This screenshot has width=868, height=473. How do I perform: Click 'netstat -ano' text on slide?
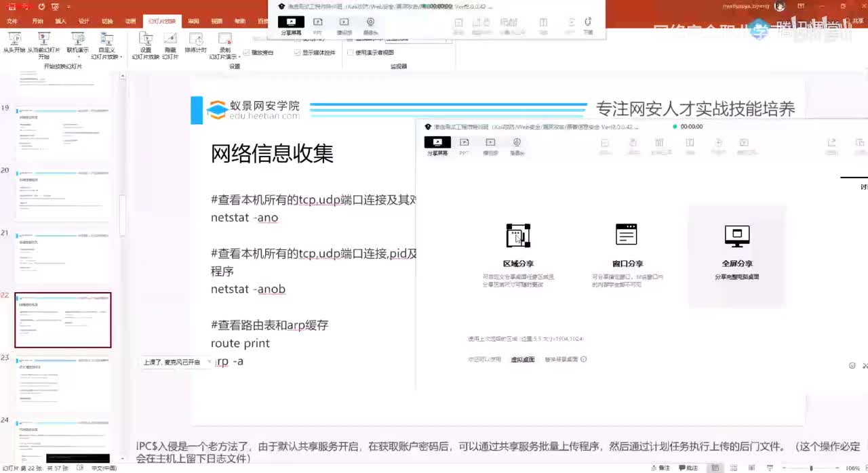[245, 218]
